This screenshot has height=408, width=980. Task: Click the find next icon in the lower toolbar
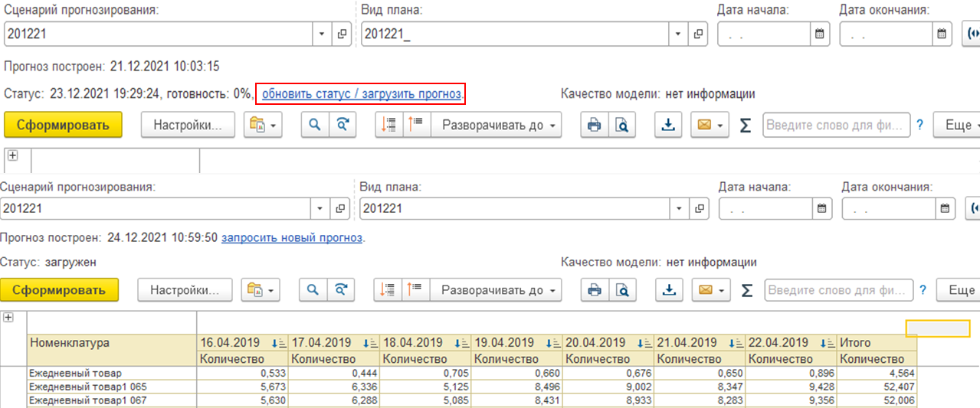pyautogui.click(x=340, y=290)
